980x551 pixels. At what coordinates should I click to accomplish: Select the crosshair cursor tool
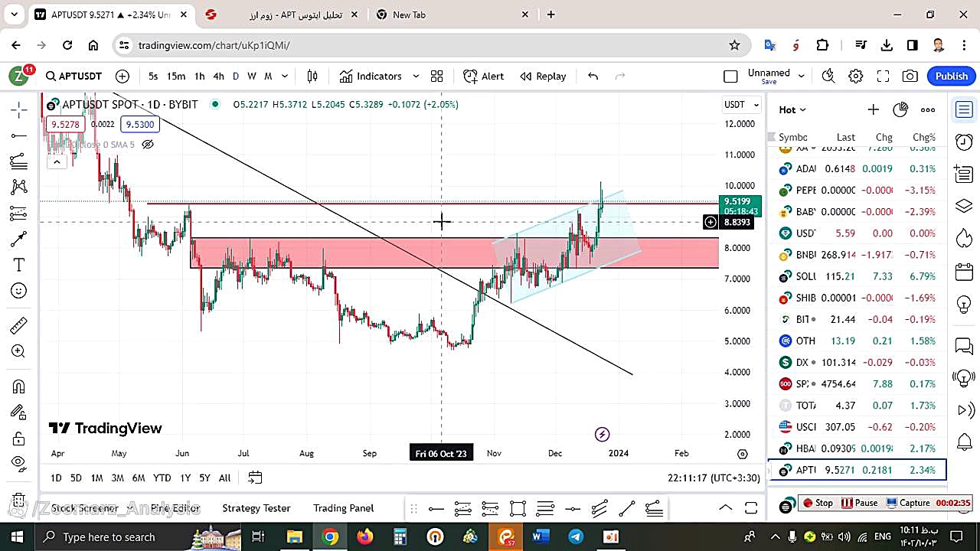[x=18, y=110]
